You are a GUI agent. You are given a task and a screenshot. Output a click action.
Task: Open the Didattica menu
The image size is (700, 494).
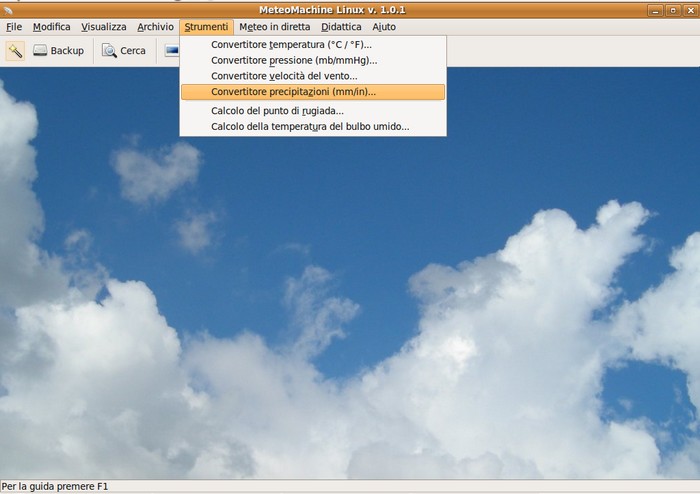[x=341, y=27]
